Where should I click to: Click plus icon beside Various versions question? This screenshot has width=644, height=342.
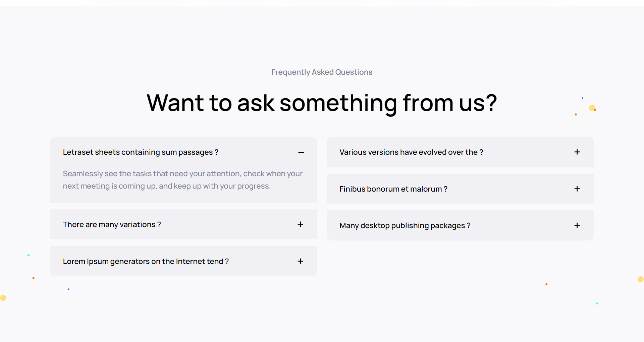pyautogui.click(x=577, y=152)
